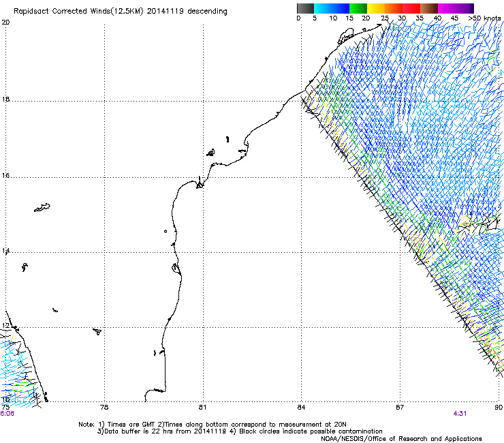Viewport: 504px width, 443px height.
Task: Click the purple time stamp '4:31'
Action: pos(460,414)
